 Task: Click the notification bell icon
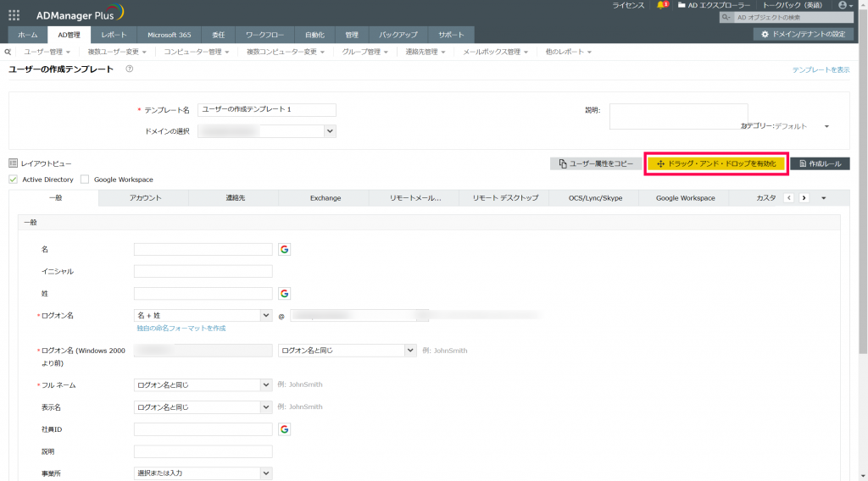pyautogui.click(x=662, y=5)
